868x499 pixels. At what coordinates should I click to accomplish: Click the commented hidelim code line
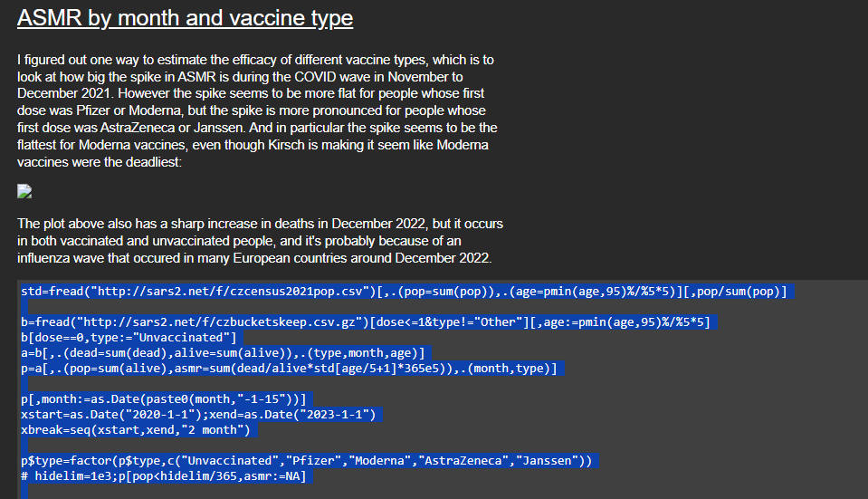tap(166, 476)
